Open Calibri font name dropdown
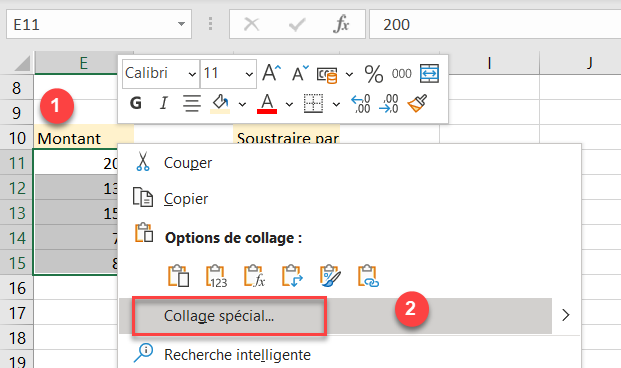621x368 pixels. 192,74
